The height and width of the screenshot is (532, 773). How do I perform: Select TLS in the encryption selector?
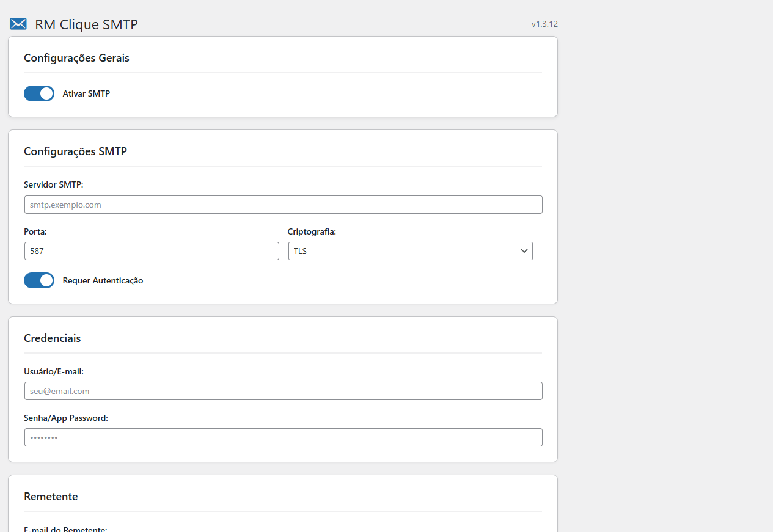(410, 250)
